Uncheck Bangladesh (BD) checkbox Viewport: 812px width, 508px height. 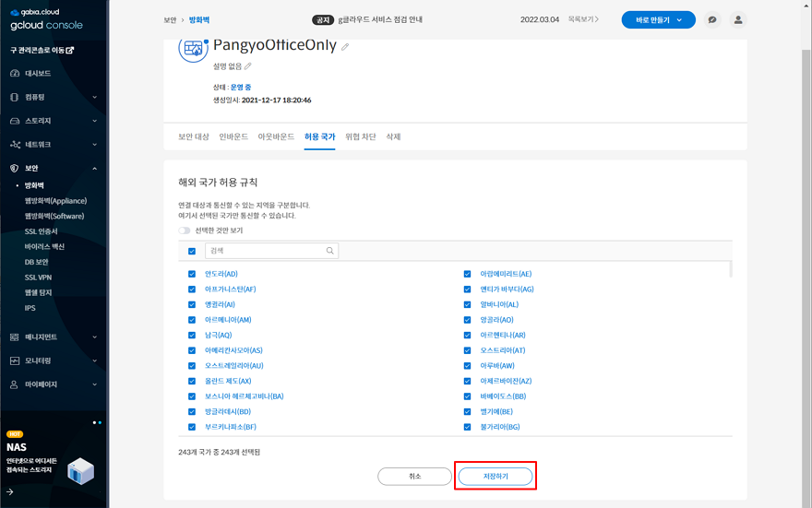tap(192, 412)
